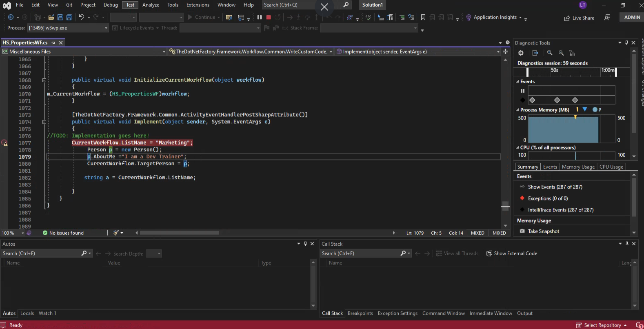Switch to the CPU Usage tab
The width and height of the screenshot is (644, 329).
(x=611, y=167)
